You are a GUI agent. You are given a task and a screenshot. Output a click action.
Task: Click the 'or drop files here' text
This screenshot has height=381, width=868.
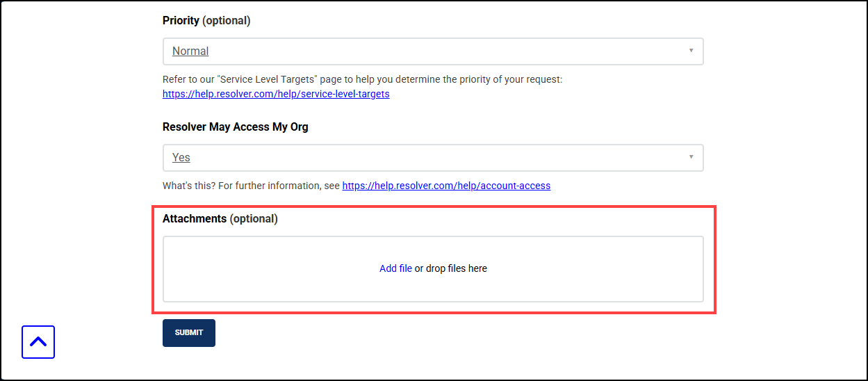click(451, 268)
